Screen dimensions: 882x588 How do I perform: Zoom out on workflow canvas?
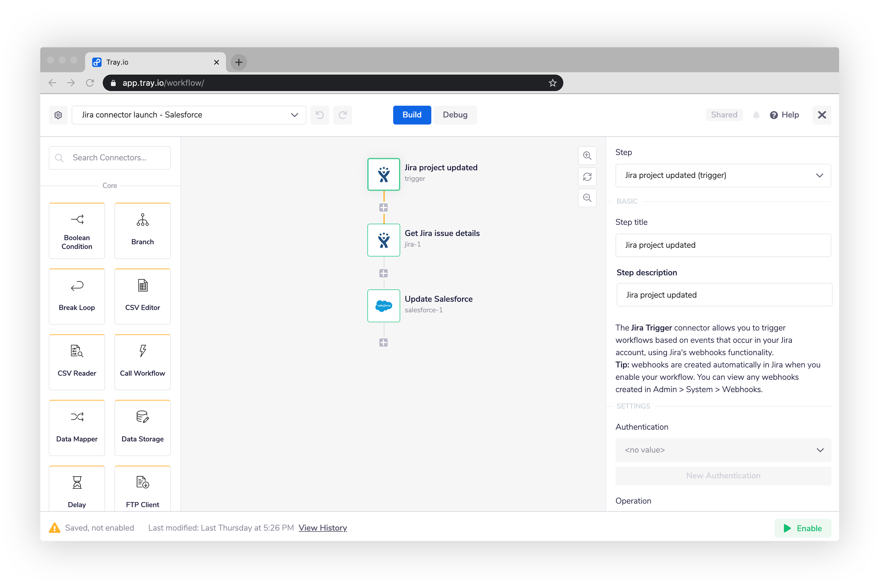(587, 198)
